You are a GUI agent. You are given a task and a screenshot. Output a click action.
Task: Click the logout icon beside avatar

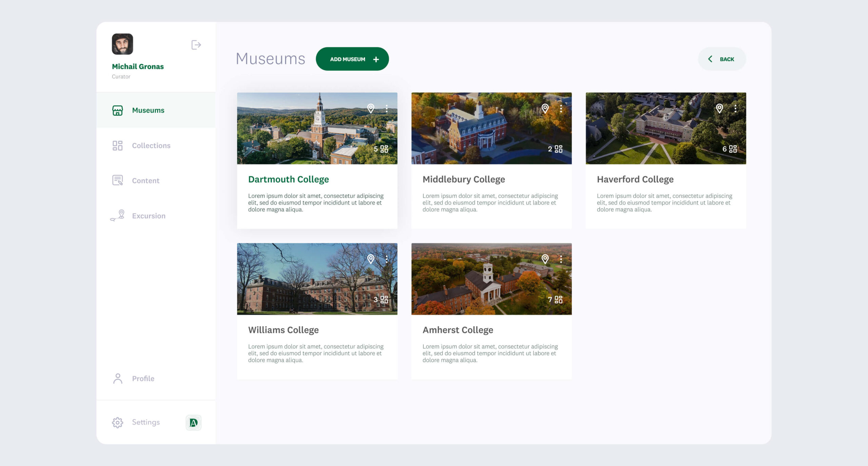pyautogui.click(x=196, y=45)
